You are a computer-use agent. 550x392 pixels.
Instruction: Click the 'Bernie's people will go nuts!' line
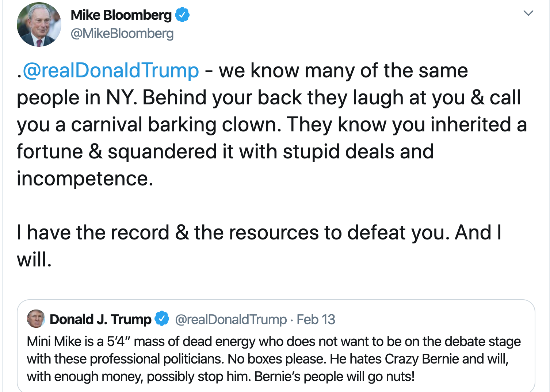point(221,377)
